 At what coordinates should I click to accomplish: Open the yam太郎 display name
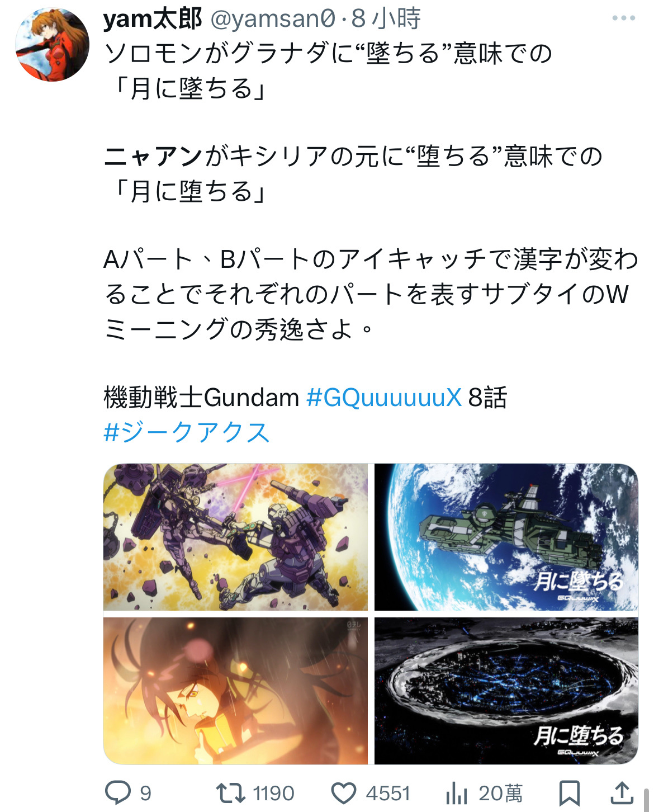click(x=153, y=19)
